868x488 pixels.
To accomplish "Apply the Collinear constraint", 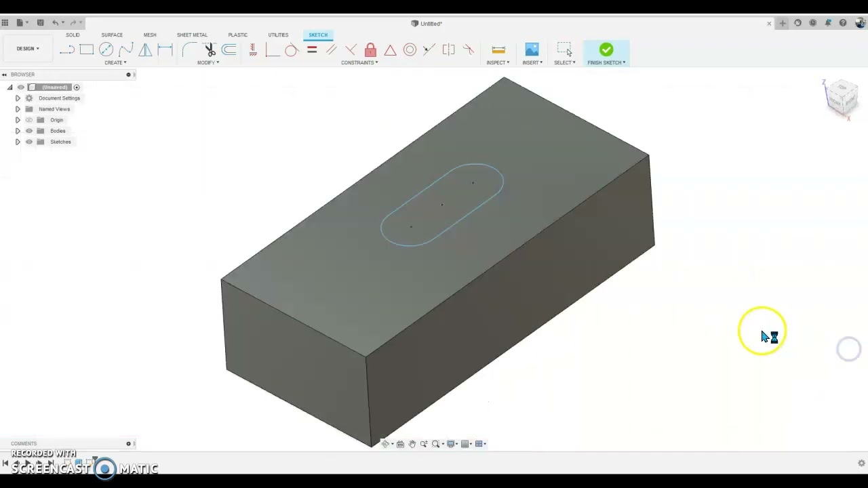I will [x=429, y=49].
